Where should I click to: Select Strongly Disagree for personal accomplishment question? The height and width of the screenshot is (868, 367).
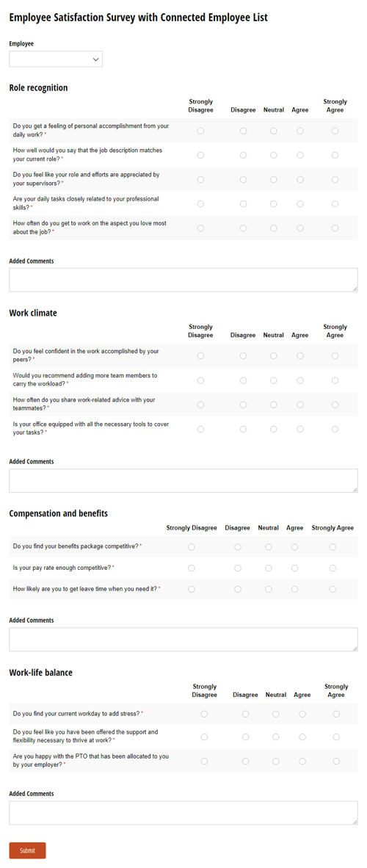(x=201, y=131)
